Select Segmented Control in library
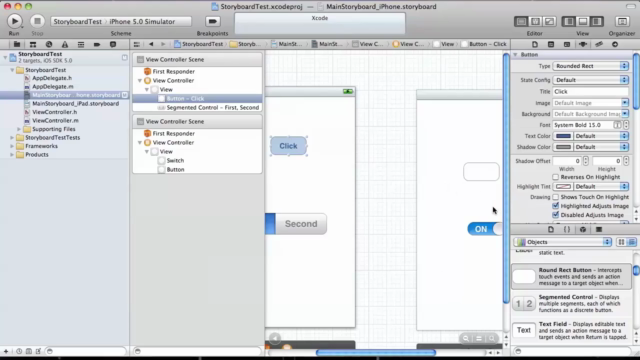 click(x=571, y=304)
